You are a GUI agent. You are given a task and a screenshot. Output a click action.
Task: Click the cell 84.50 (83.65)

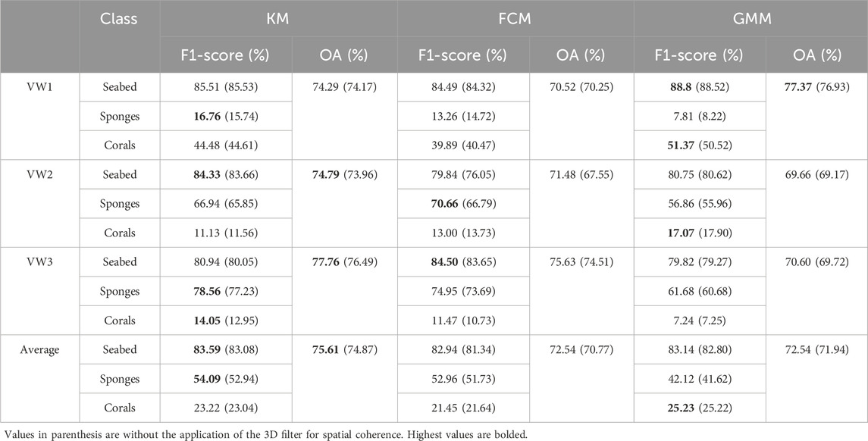coord(465,262)
